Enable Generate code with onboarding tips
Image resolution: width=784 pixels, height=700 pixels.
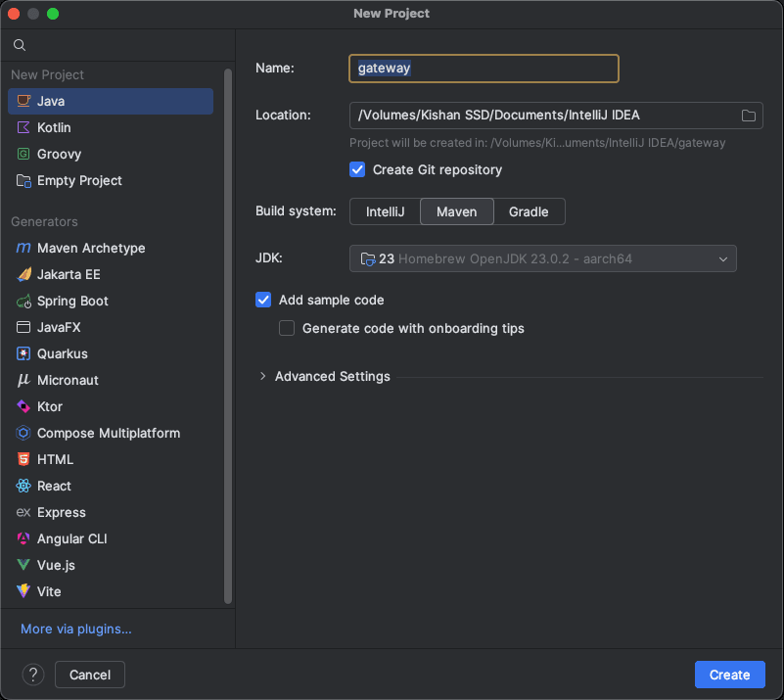pos(287,328)
